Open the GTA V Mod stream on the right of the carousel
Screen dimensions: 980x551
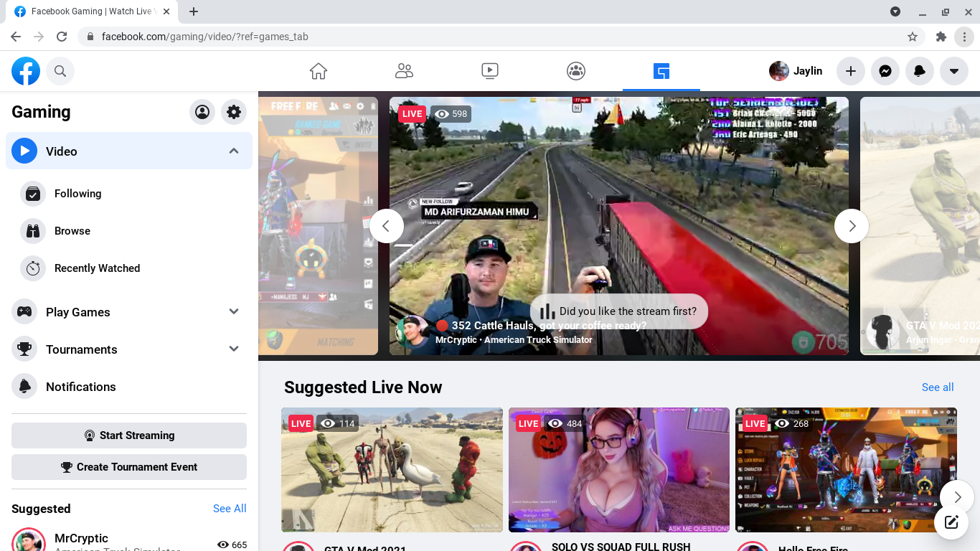(x=920, y=226)
